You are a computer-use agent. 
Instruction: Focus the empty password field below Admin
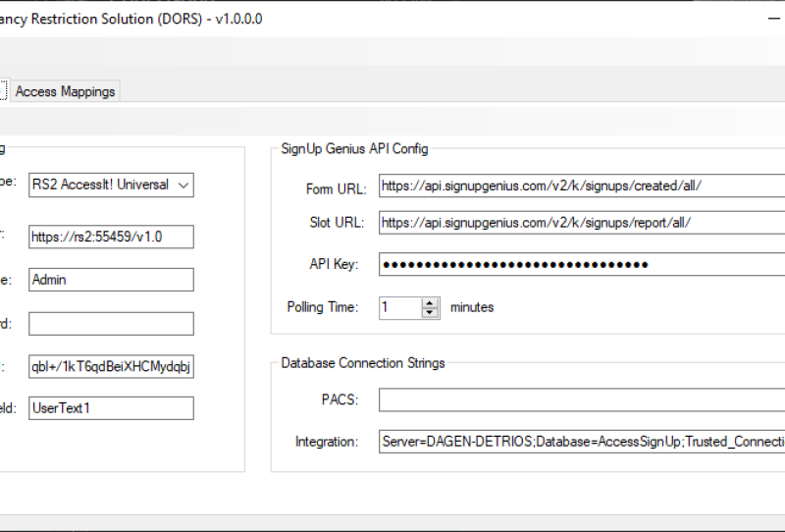tap(111, 324)
